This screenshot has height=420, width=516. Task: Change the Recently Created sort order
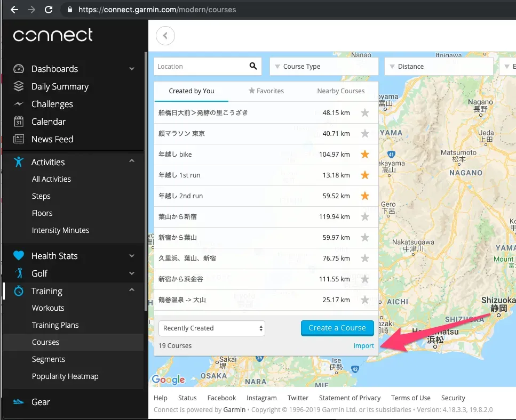coord(211,328)
